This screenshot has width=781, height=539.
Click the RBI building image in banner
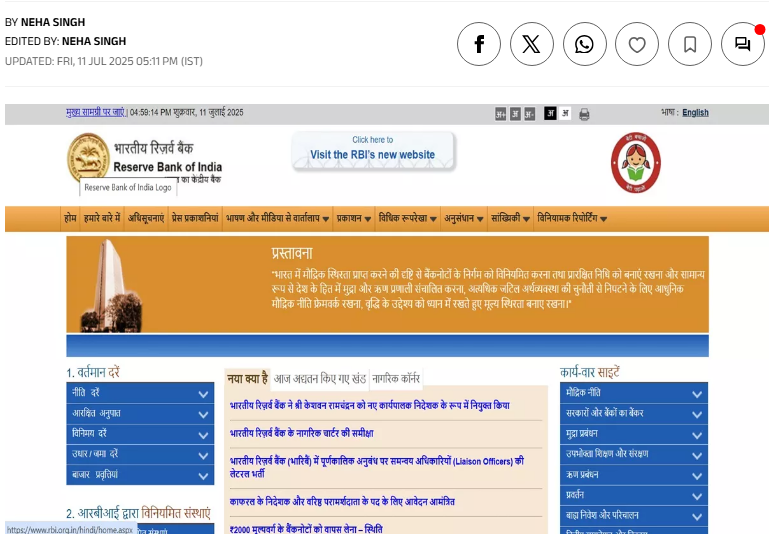coord(111,285)
